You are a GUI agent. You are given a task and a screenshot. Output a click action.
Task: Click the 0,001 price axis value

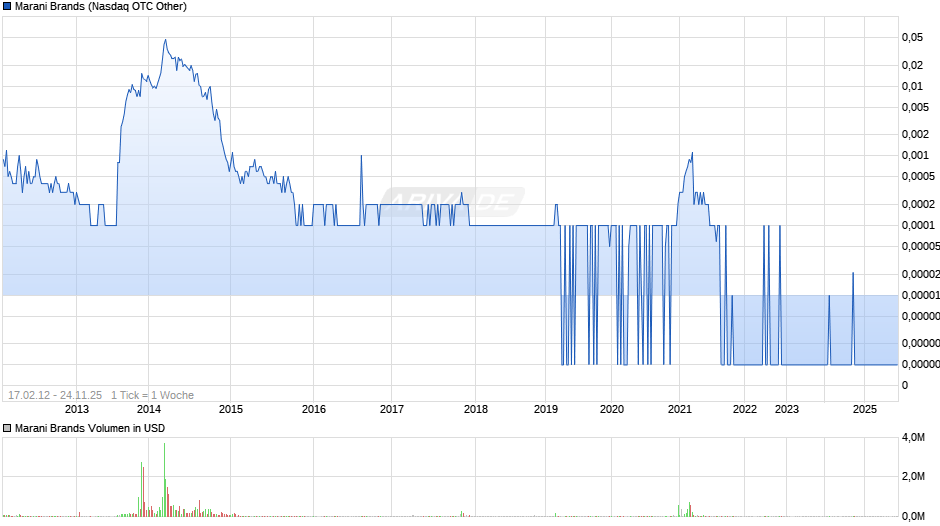click(915, 155)
